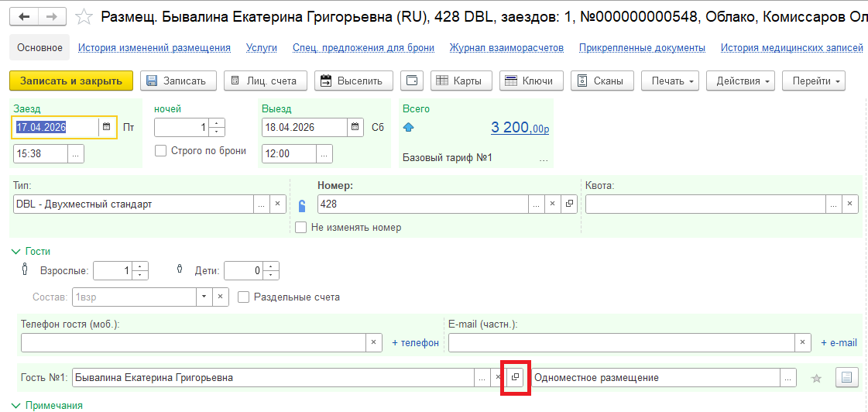
Task: Open calendar picker for Выезд date
Action: pos(355,127)
